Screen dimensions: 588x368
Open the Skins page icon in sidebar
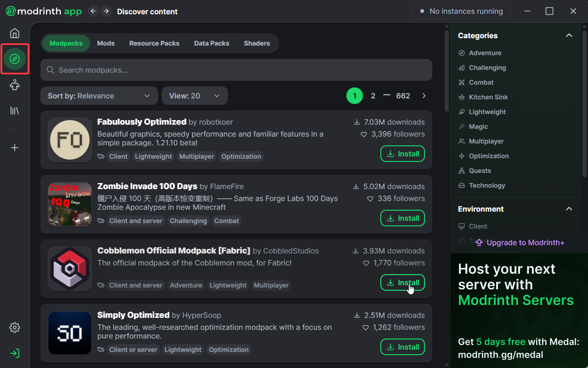pos(15,85)
